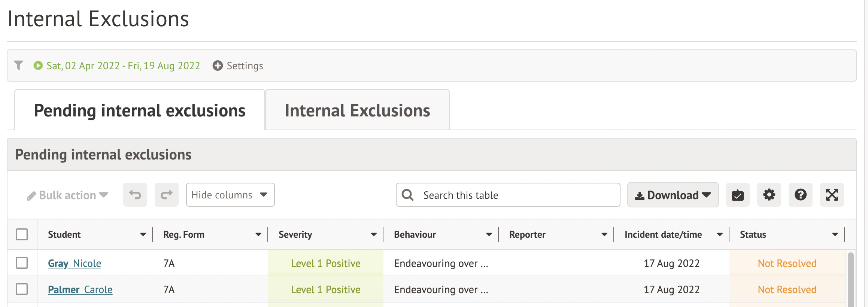Tick the select-all checkbox in table header
The image size is (868, 307).
tap(22, 234)
